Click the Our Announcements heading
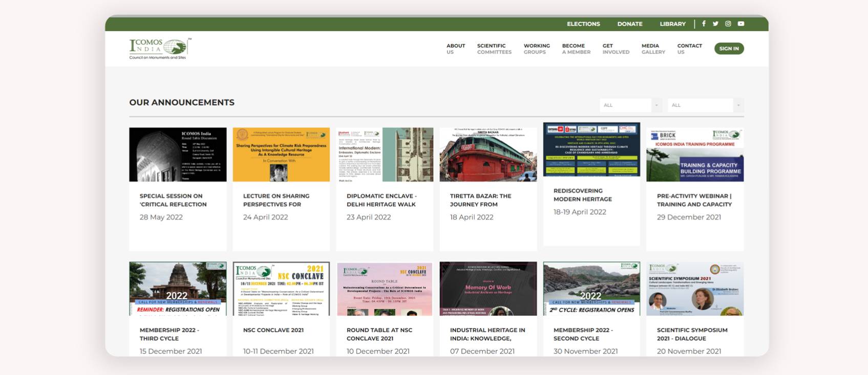Viewport: 868px width, 375px height. click(x=182, y=102)
